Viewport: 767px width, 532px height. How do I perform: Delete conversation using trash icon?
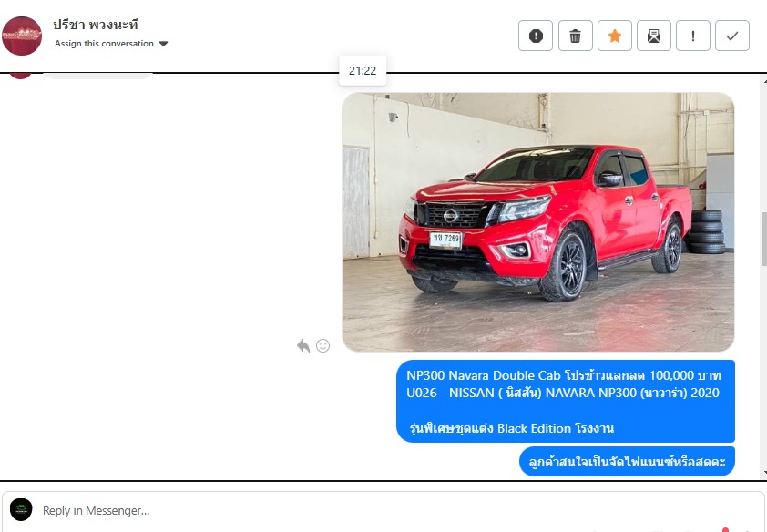575,36
